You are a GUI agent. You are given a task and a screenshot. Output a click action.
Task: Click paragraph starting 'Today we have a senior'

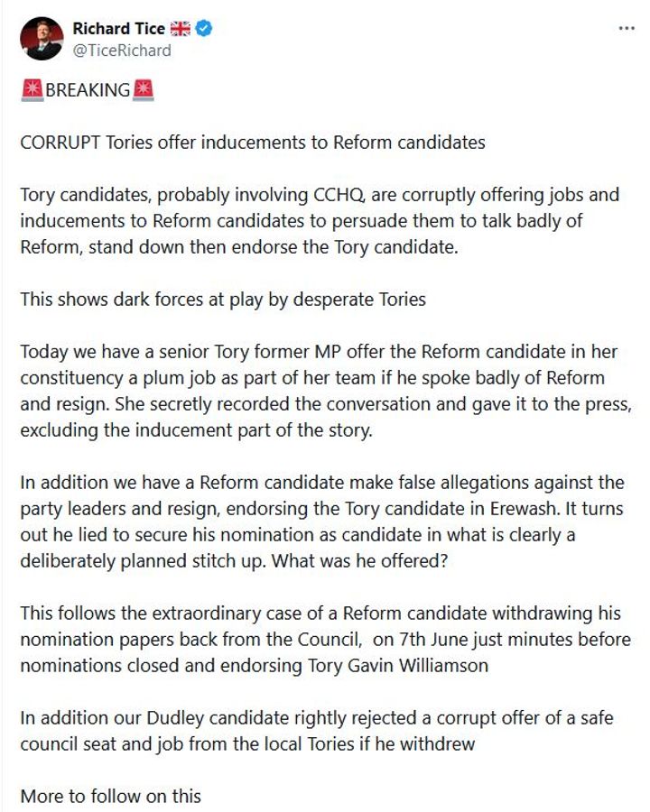point(326,391)
